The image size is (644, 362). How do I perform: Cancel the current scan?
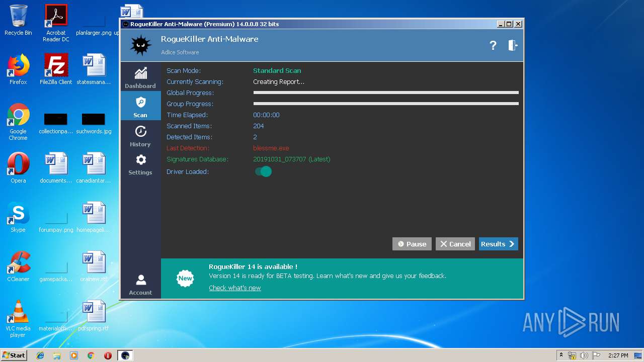[455, 244]
